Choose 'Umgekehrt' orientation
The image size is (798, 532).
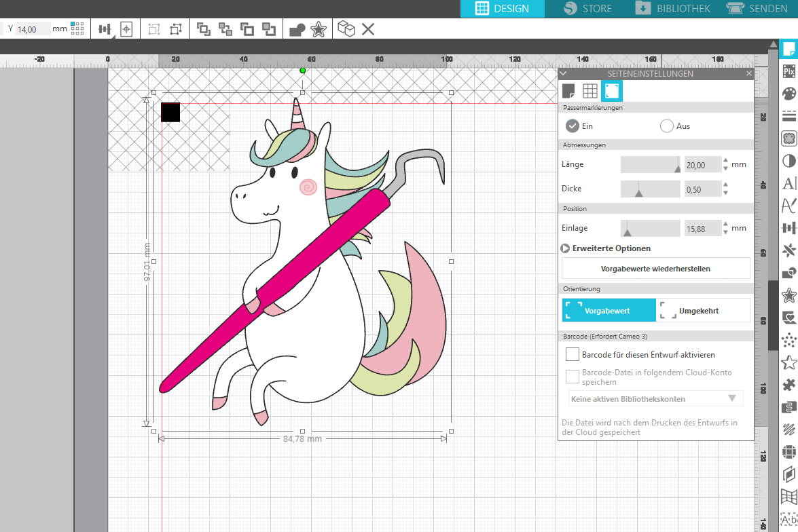coord(703,311)
